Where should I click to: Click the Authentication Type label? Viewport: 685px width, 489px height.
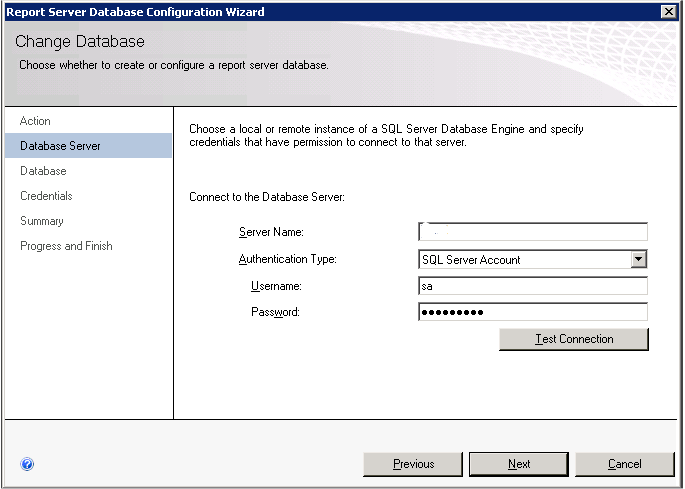(287, 259)
